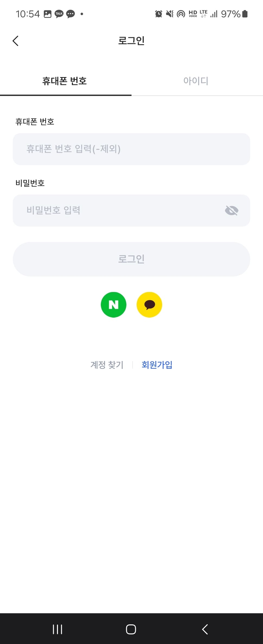The height and width of the screenshot is (644, 263).
Task: Open the 회원가입 sign-up link
Action: click(x=157, y=365)
